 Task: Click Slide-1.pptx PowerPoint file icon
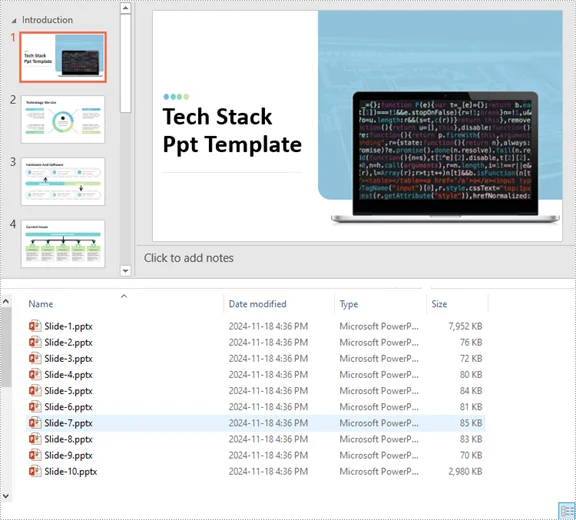[x=35, y=326]
